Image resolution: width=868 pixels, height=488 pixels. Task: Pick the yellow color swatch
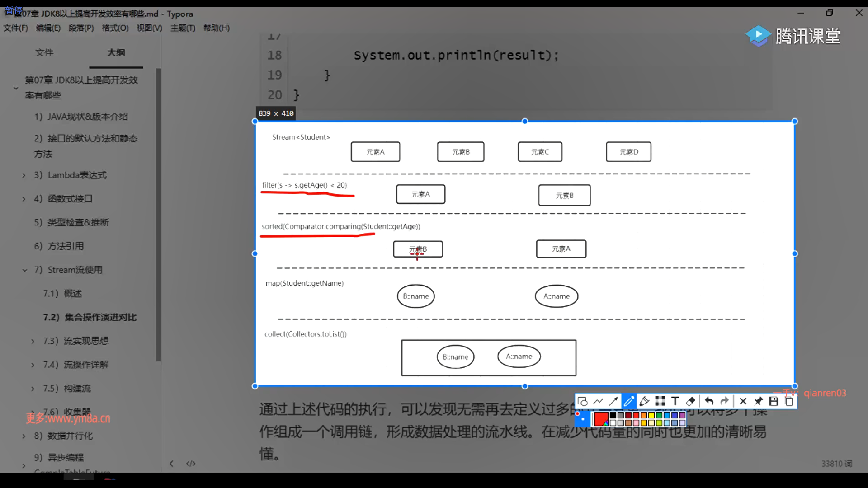coord(651,415)
